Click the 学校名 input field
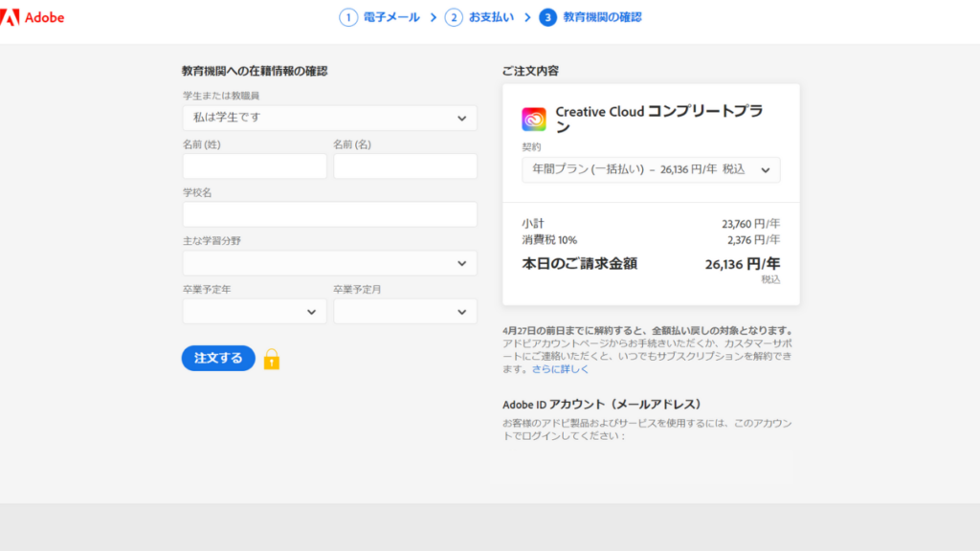Viewport: 980px width, 551px height. [x=330, y=214]
